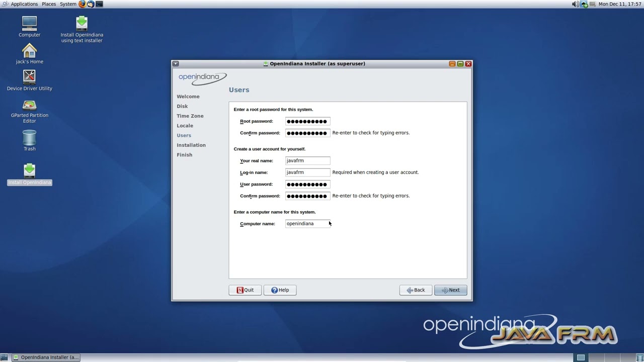
Task: Select Install OpenIndiana using text installer icon
Action: click(82, 29)
